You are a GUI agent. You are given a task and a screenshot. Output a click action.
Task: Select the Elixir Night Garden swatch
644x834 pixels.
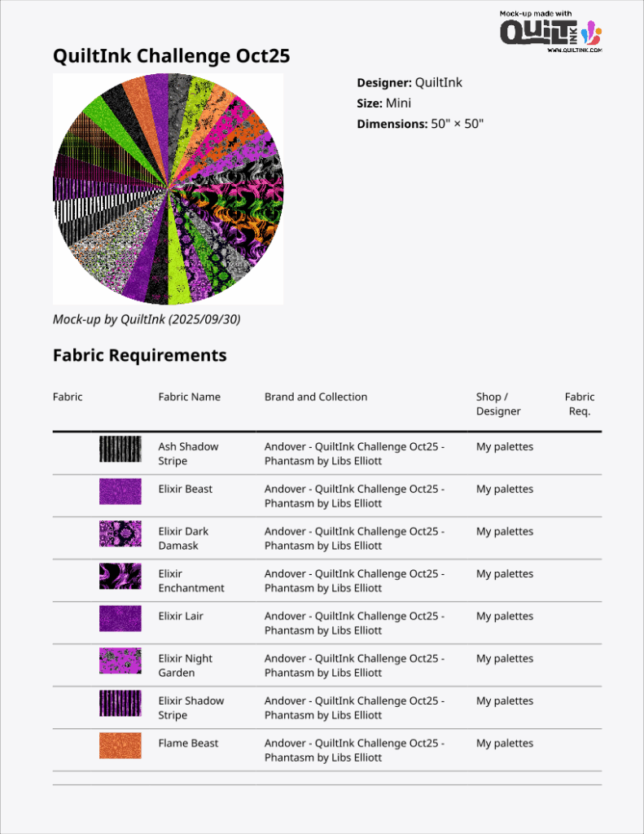(120, 661)
